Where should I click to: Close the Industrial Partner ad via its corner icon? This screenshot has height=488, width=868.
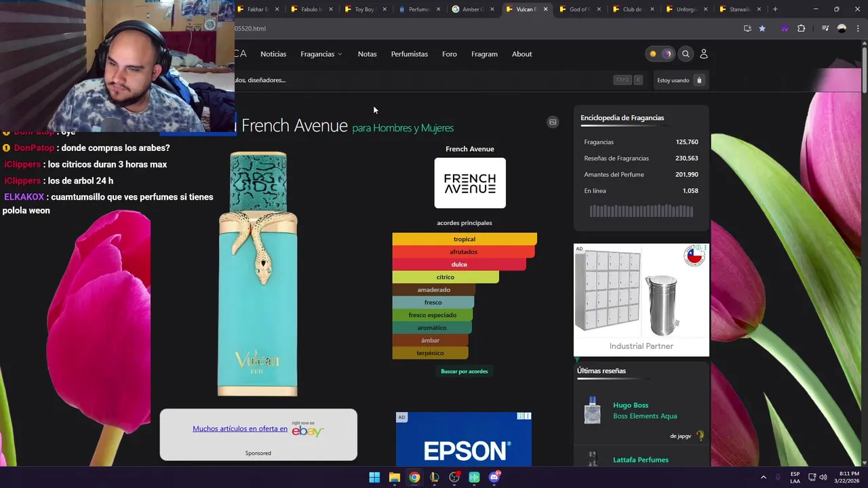coord(705,248)
